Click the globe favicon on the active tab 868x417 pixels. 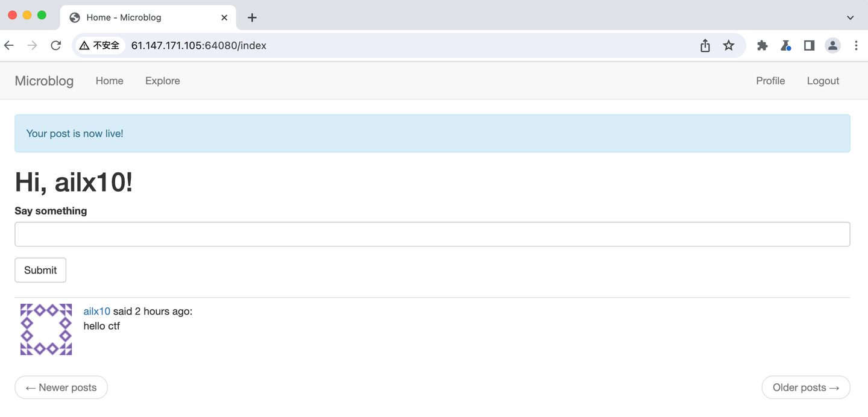[74, 17]
